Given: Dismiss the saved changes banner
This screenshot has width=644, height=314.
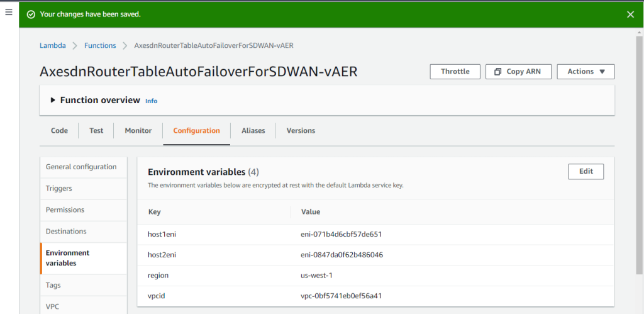Looking at the screenshot, I should (x=630, y=14).
